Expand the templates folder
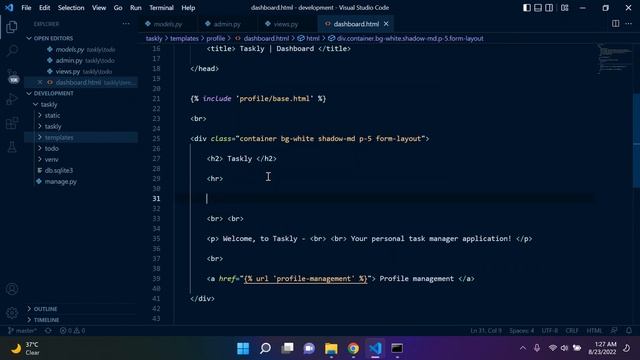This screenshot has height=360, width=640. [59, 138]
